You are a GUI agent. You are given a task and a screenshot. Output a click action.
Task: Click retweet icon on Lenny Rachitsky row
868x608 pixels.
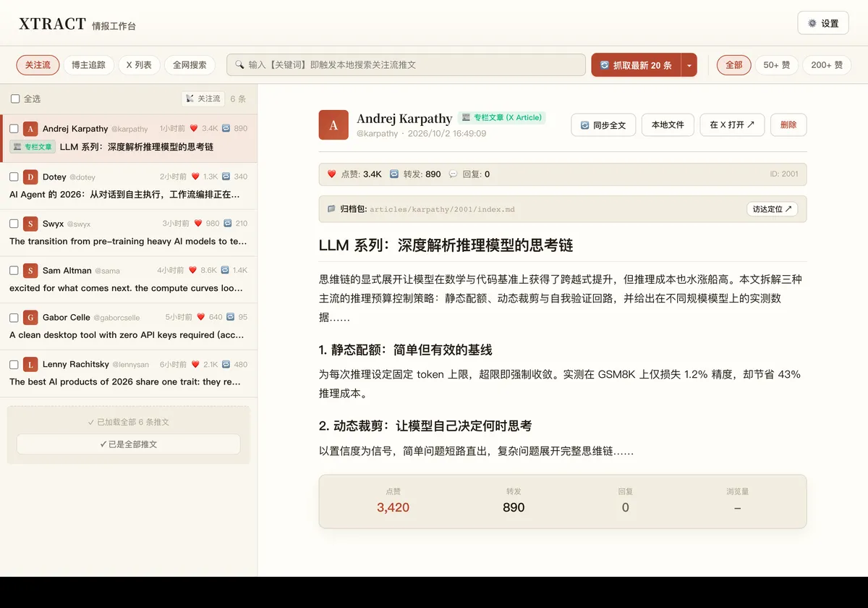[226, 364]
